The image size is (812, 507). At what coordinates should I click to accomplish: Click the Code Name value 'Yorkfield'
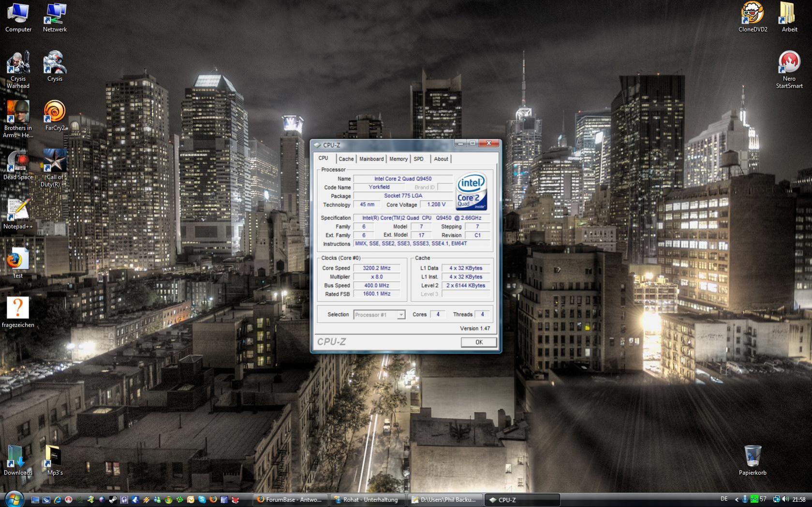379,187
